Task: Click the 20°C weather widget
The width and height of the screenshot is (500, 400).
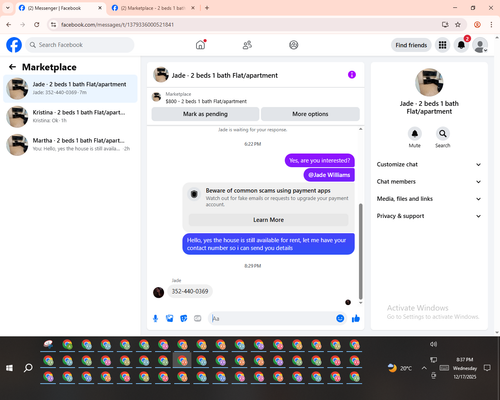Action: (x=400, y=368)
